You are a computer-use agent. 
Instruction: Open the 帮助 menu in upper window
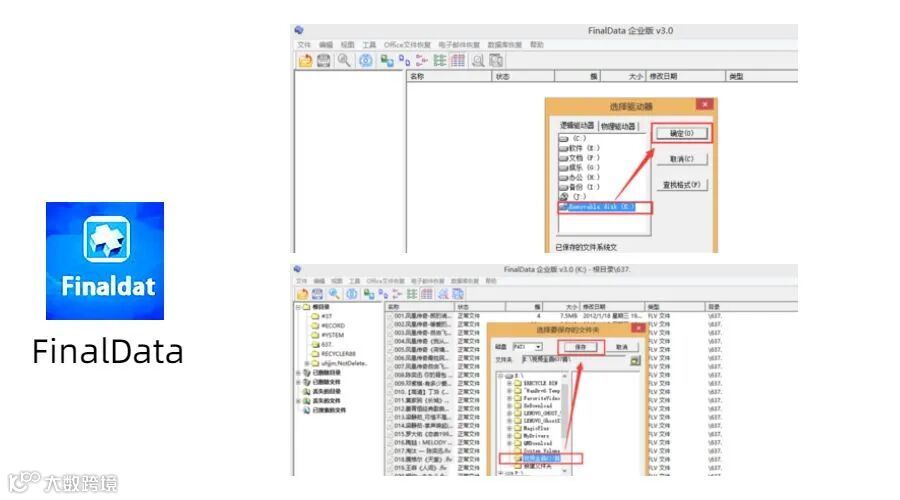tap(537, 45)
